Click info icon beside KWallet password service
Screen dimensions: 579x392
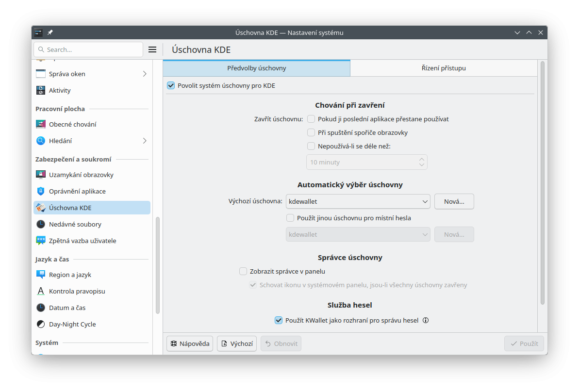[426, 320]
